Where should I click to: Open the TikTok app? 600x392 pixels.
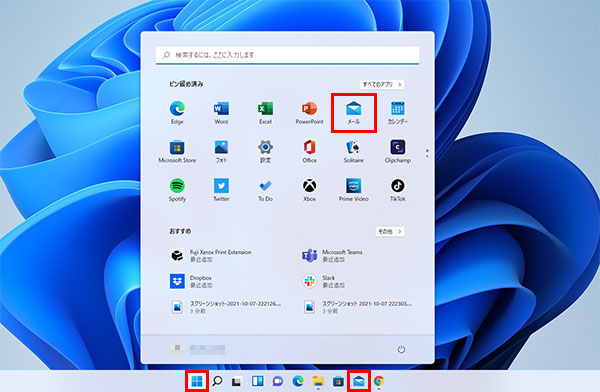398,190
